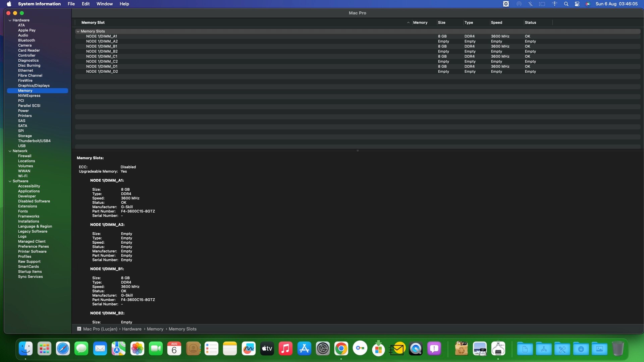This screenshot has width=644, height=362.
Task: Sort by the Speed column header
Action: click(x=496, y=22)
